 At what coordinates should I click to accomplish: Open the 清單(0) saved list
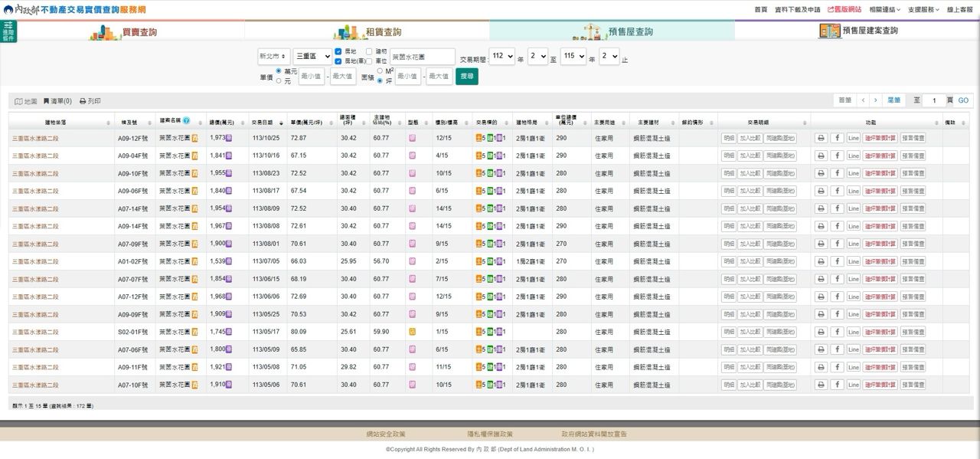[57, 101]
